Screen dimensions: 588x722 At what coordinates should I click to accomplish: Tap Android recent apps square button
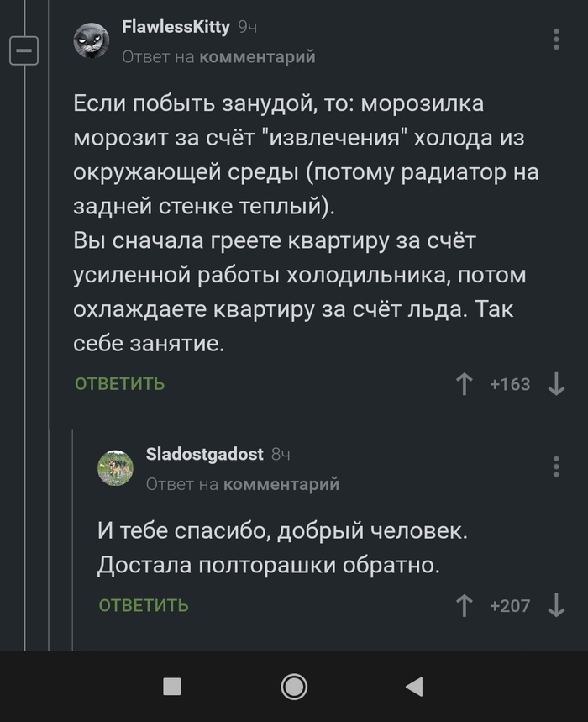point(172,687)
